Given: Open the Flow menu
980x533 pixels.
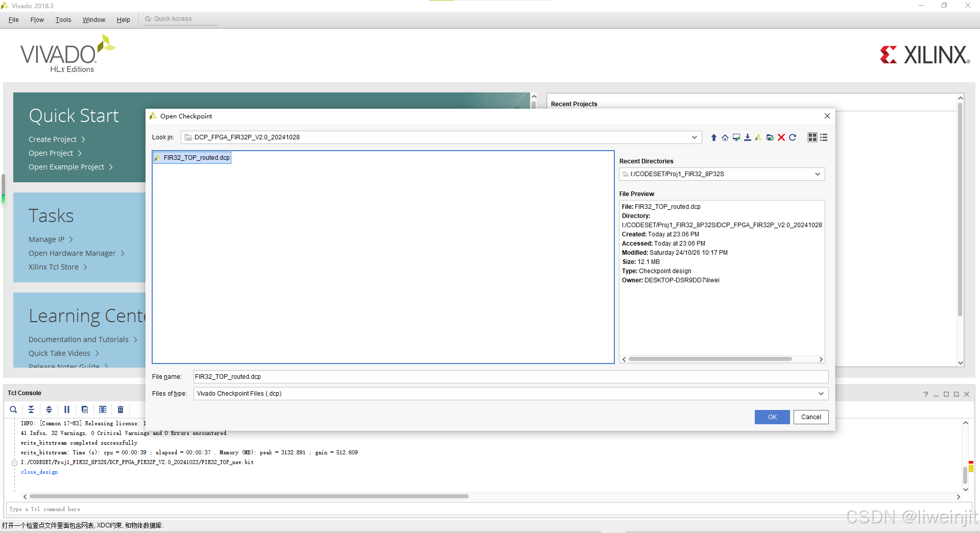Looking at the screenshot, I should [37, 20].
